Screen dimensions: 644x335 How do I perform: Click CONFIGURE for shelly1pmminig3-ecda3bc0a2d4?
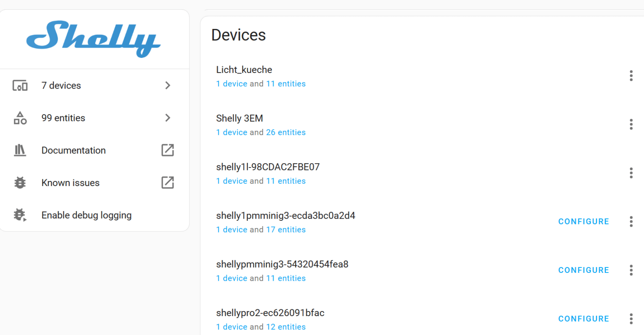coord(584,221)
